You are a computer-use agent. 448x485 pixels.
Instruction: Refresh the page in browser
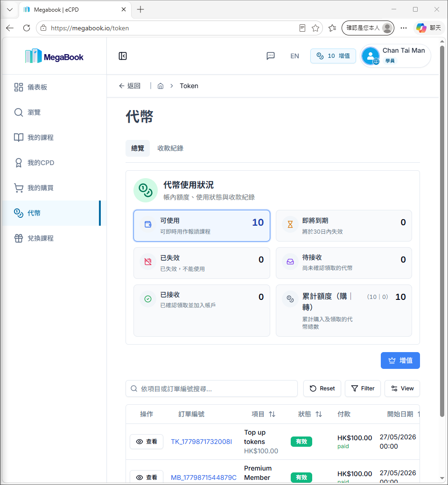click(27, 28)
